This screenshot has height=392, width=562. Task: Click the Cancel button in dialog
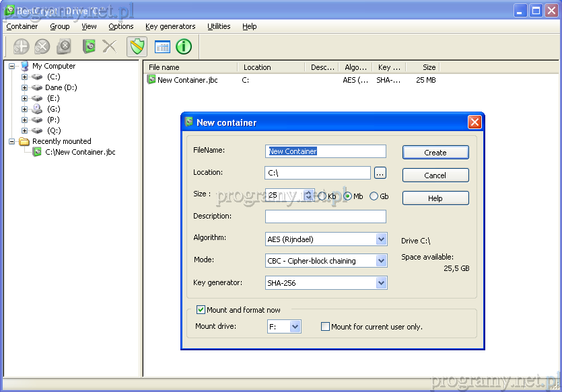[x=435, y=175]
